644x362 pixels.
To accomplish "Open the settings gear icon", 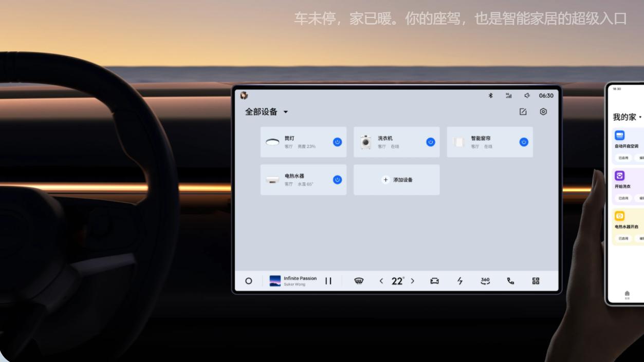I will (542, 112).
